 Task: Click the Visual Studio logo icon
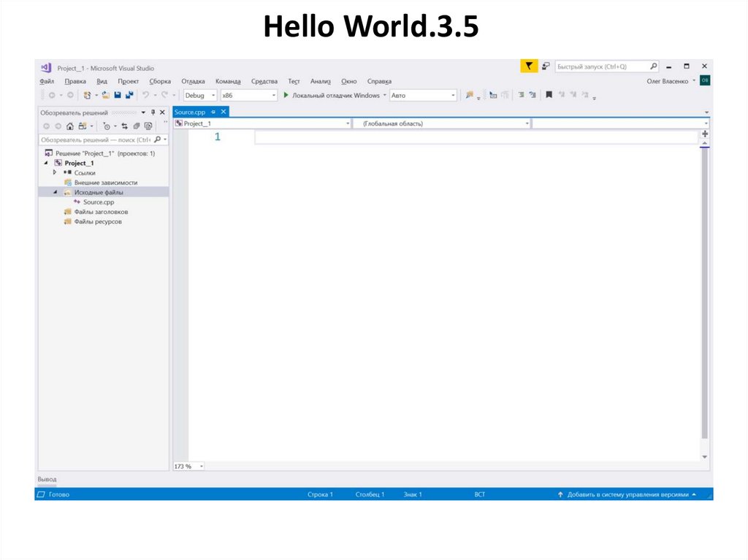46,68
